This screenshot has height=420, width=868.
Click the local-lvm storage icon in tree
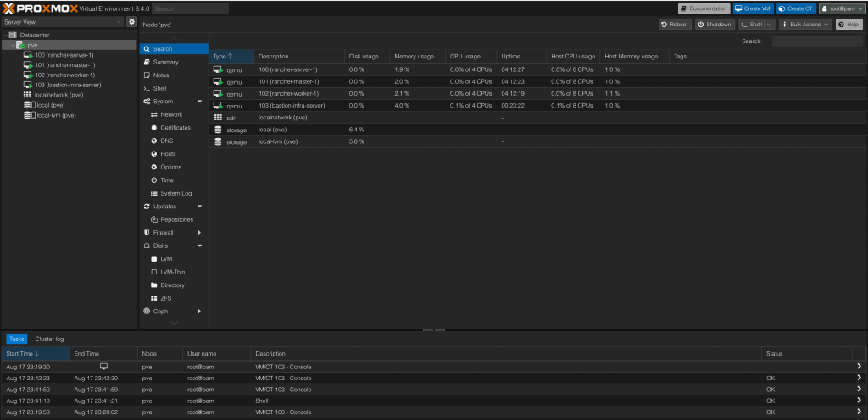pyautogui.click(x=28, y=115)
